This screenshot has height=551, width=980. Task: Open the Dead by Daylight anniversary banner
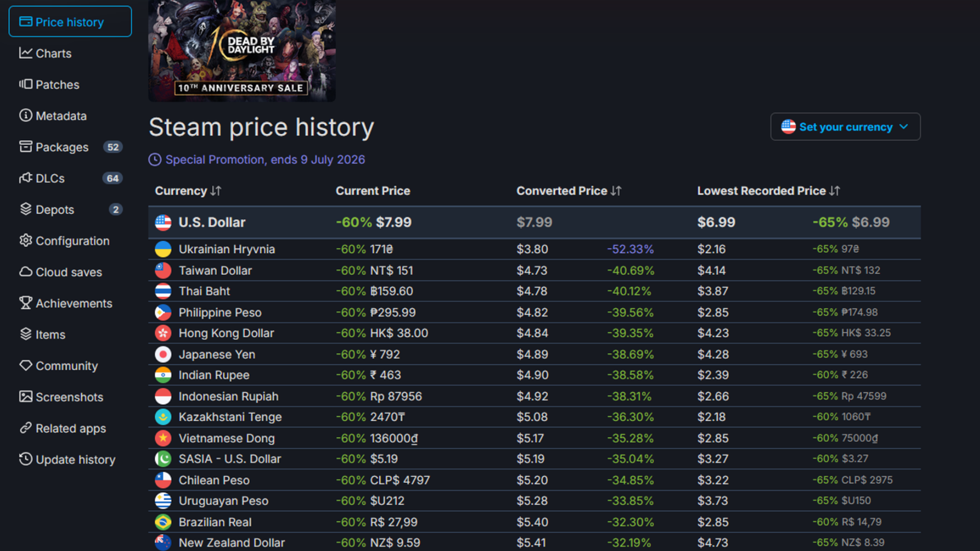point(242,50)
